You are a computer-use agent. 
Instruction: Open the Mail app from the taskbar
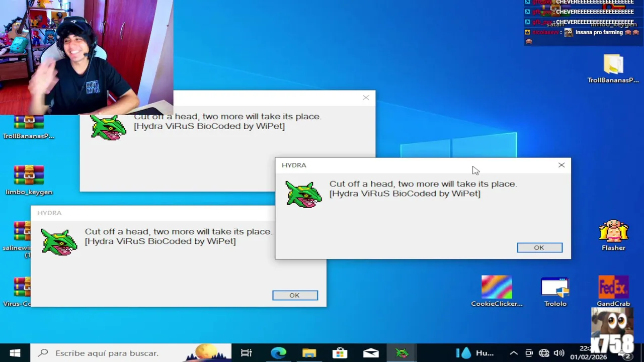coord(371,353)
